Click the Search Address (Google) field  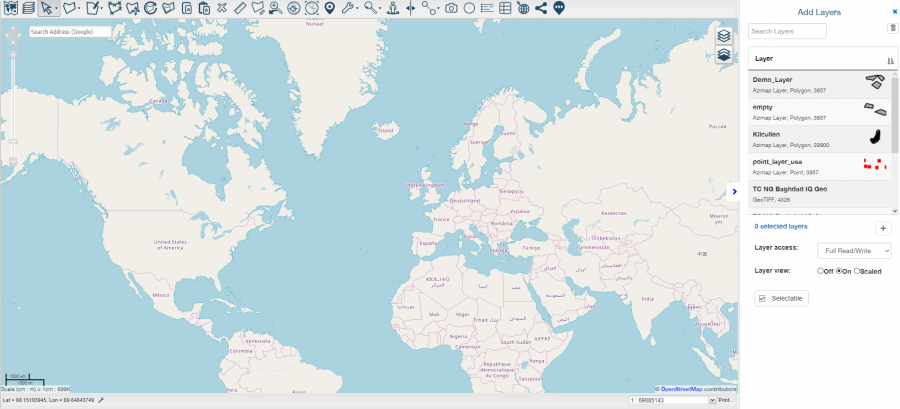70,32
